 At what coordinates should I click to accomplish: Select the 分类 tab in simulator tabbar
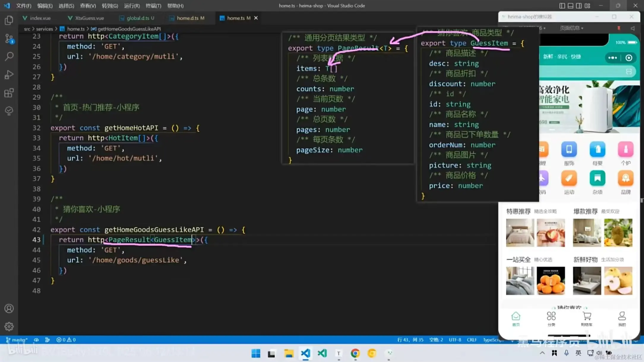point(551,319)
